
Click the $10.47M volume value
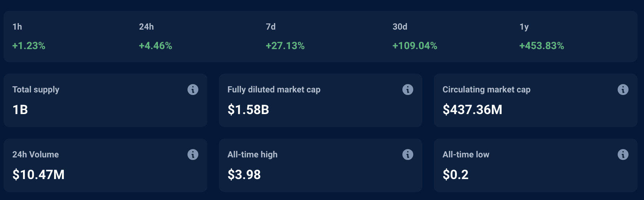pyautogui.click(x=39, y=175)
